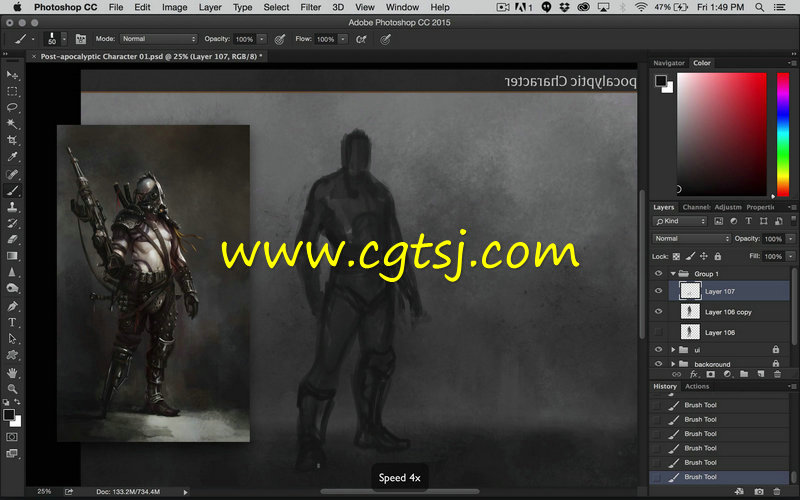The width and height of the screenshot is (800, 500).
Task: Select the Sharpen tool triangle icon
Action: point(12,272)
